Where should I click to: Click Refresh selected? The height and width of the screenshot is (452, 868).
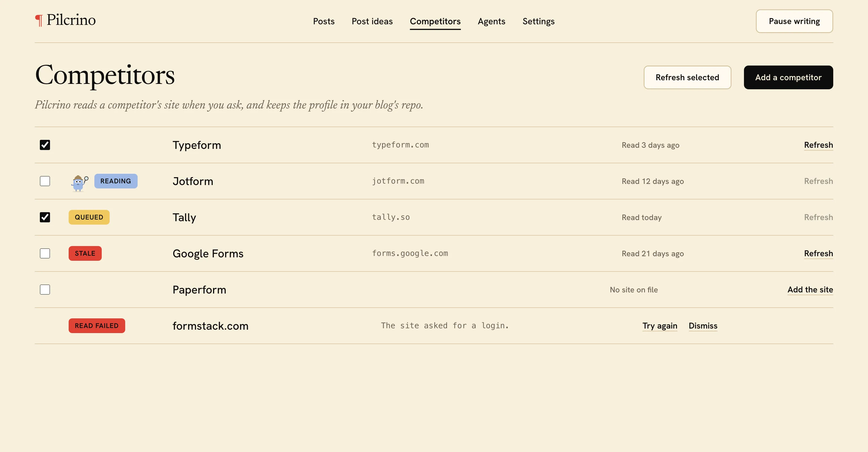687,77
